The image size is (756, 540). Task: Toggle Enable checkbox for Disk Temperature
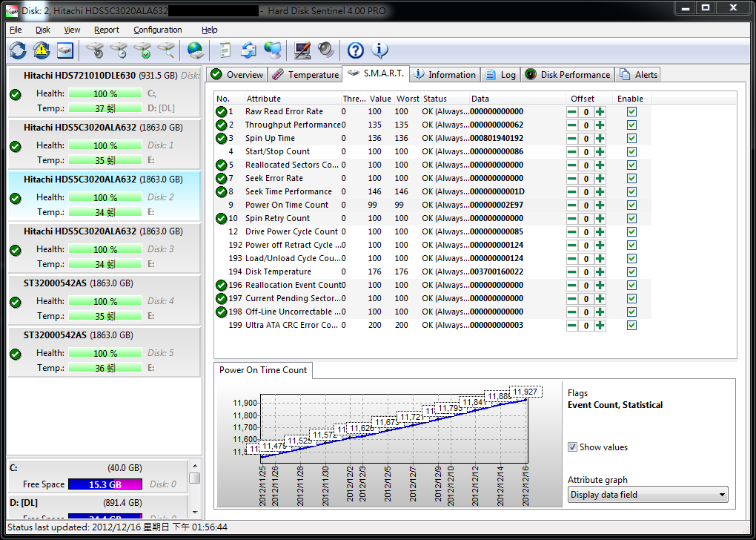point(631,272)
